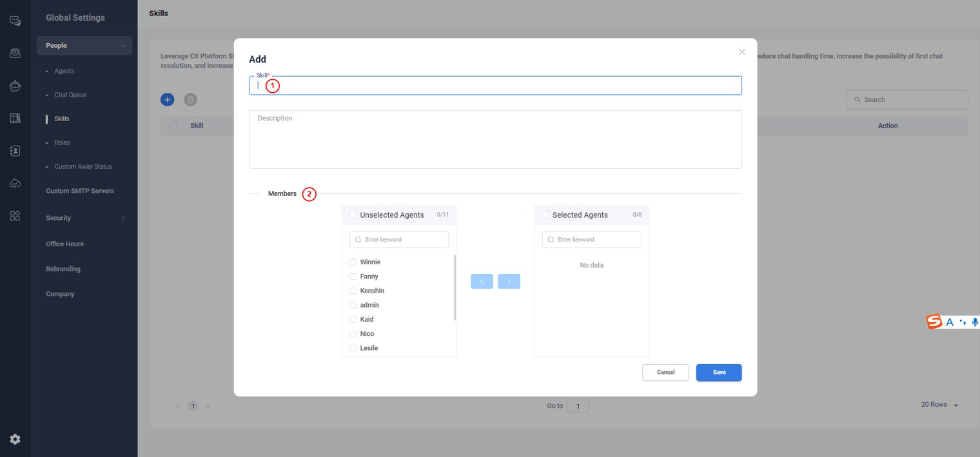Open the contacts icon in left rail
Screen dimensions: 980x457
pyautogui.click(x=15, y=151)
